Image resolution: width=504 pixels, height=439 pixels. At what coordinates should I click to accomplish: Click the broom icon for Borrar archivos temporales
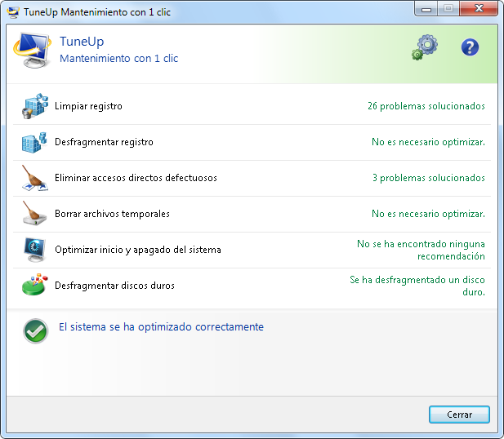tap(34, 214)
